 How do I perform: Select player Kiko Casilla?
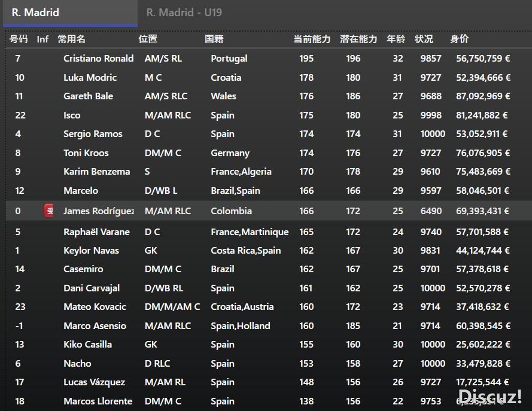click(x=87, y=345)
